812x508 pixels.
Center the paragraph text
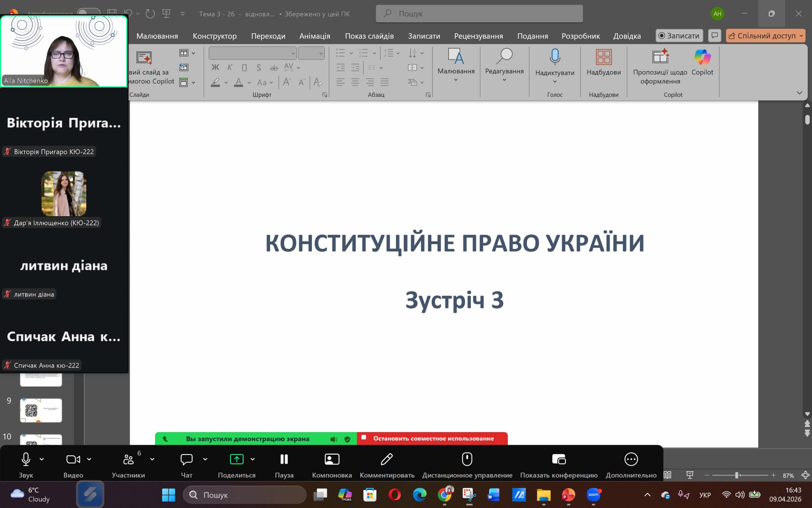pyautogui.click(x=355, y=82)
